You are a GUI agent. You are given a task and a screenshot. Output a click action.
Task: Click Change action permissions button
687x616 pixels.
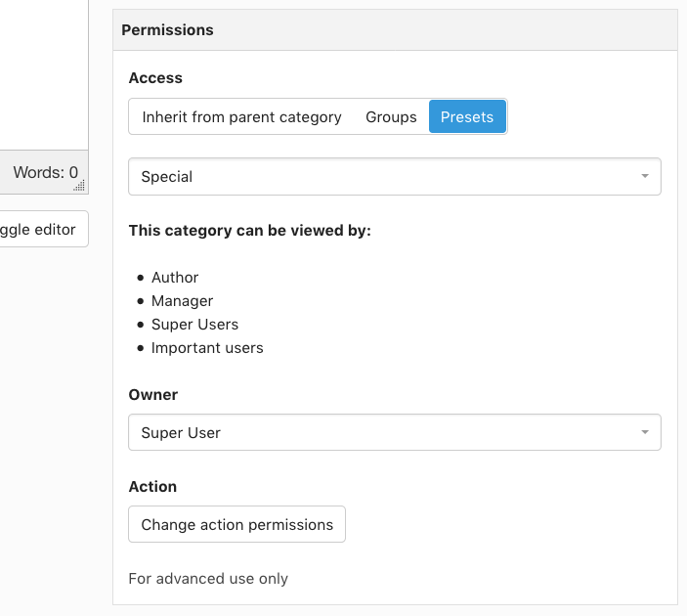(x=236, y=525)
